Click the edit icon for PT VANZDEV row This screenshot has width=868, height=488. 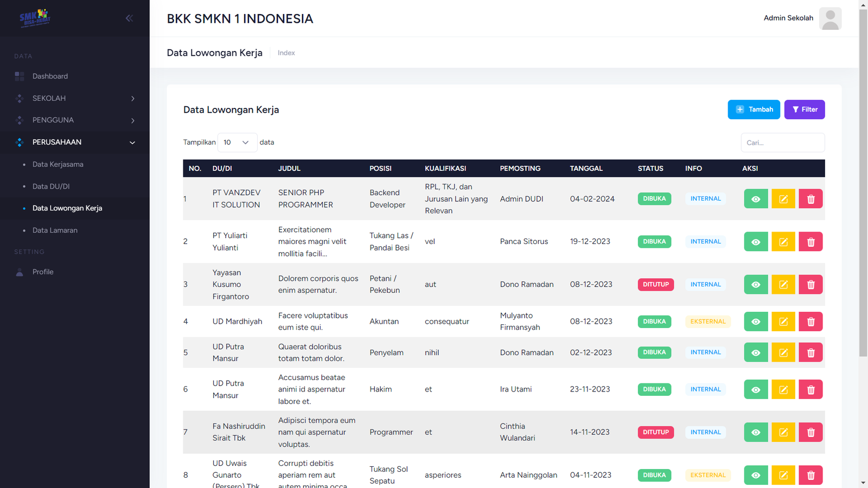(783, 199)
